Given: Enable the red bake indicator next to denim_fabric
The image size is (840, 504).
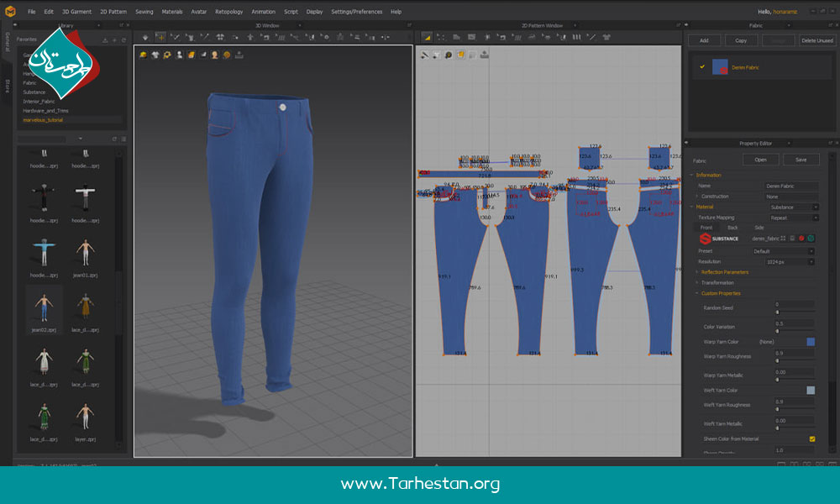Looking at the screenshot, I should [x=801, y=238].
